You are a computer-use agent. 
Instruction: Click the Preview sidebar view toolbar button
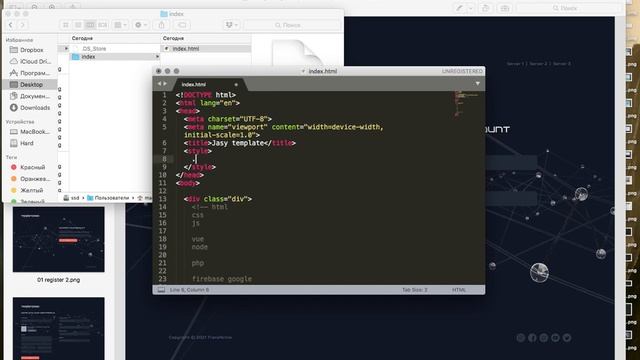pyautogui.click(x=15, y=7)
